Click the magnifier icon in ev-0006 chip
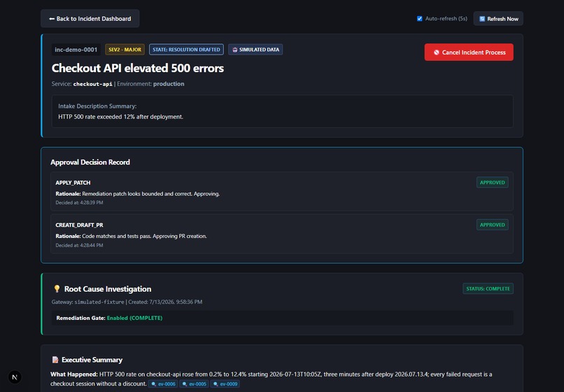The height and width of the screenshot is (392, 564). 153,384
